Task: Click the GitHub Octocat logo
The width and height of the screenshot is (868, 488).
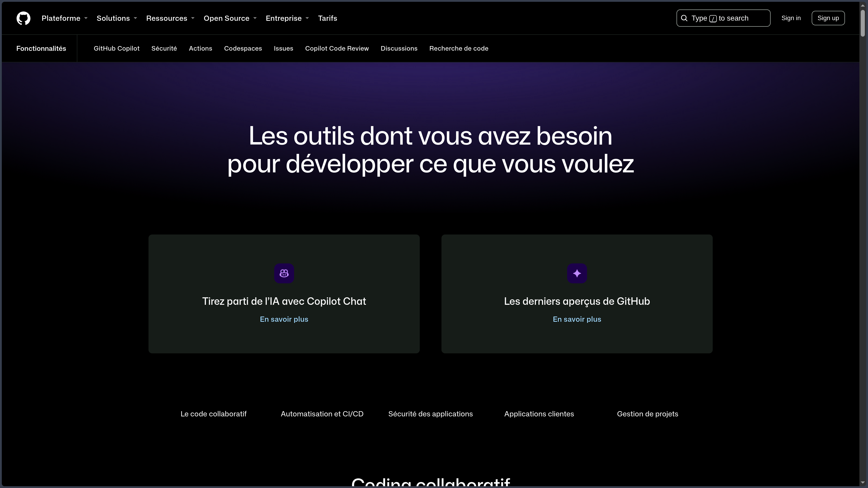Action: coord(23,18)
